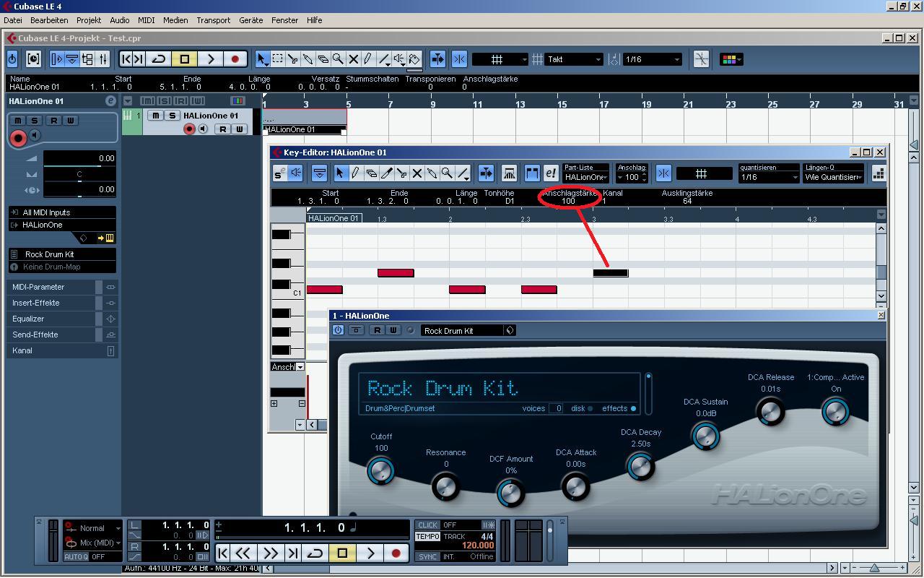Expand the MIDI-Parameter inspector section
Viewport: 924px width, 578px height.
(62, 287)
